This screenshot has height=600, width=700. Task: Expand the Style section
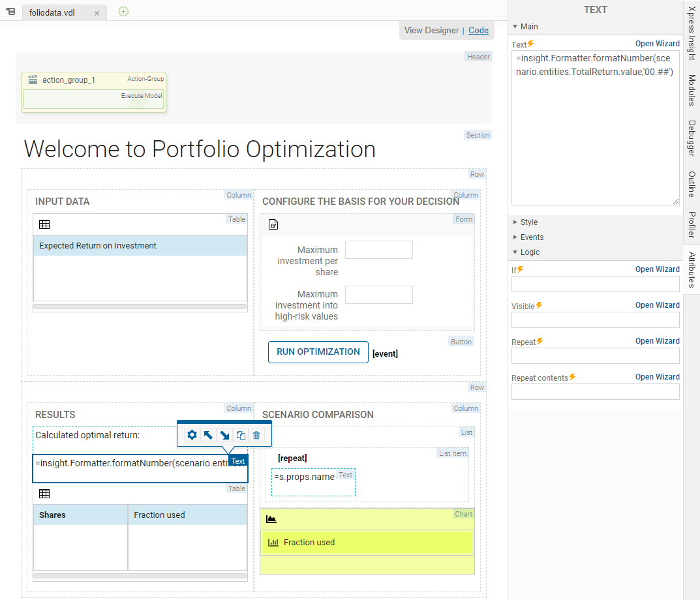coord(515,222)
